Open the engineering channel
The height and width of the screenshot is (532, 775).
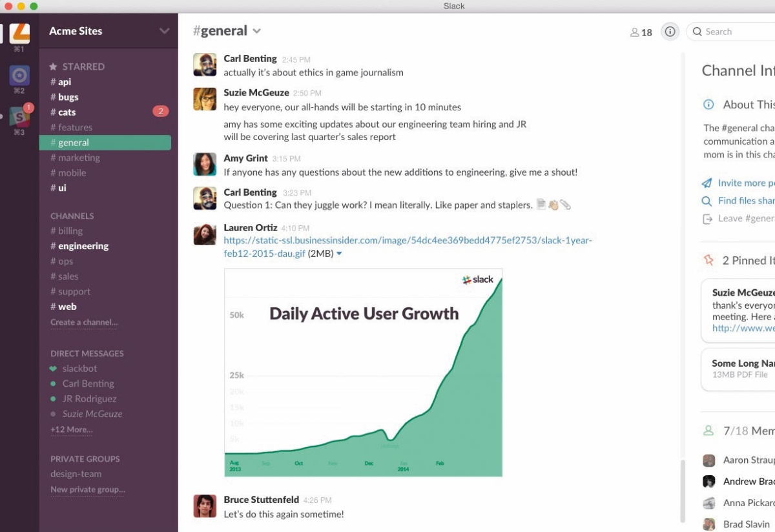click(79, 246)
